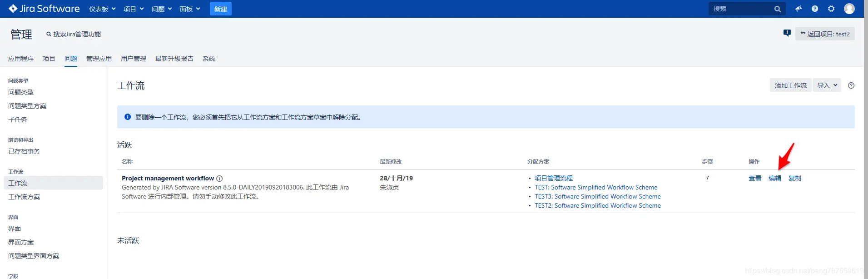The image size is (868, 279).
Task: Click 复制 for Project management workflow
Action: click(795, 178)
